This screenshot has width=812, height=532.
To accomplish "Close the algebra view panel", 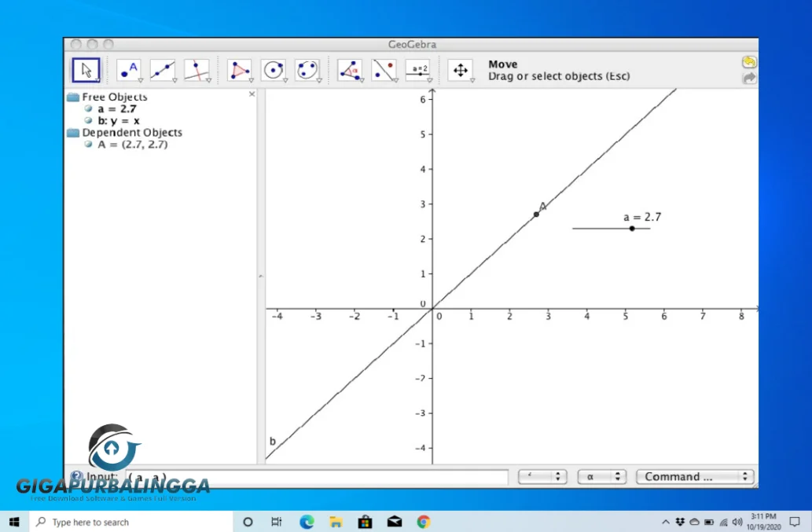I will pyautogui.click(x=251, y=94).
